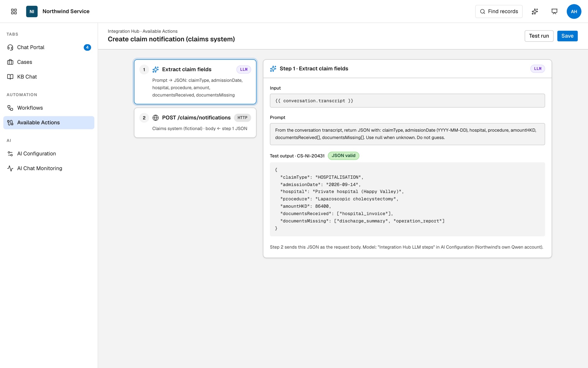
Task: Click the Chat Portal headset icon
Action: pos(10,47)
